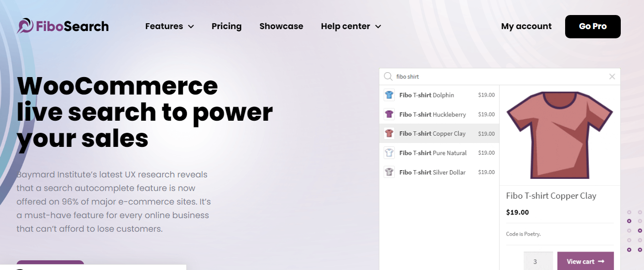This screenshot has height=270, width=644.
Task: Expand the Help center dropdown
Action: (x=351, y=26)
